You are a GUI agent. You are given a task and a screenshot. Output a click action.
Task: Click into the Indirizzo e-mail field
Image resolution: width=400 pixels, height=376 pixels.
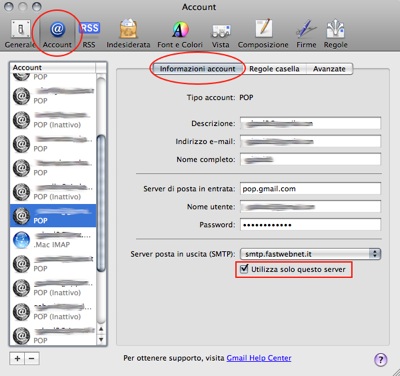(311, 141)
